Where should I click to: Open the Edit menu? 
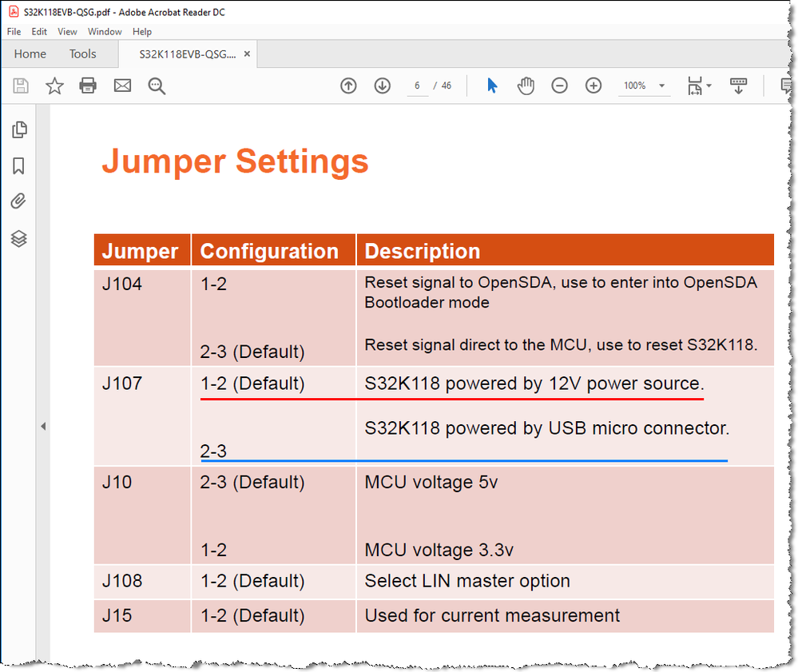(x=39, y=32)
